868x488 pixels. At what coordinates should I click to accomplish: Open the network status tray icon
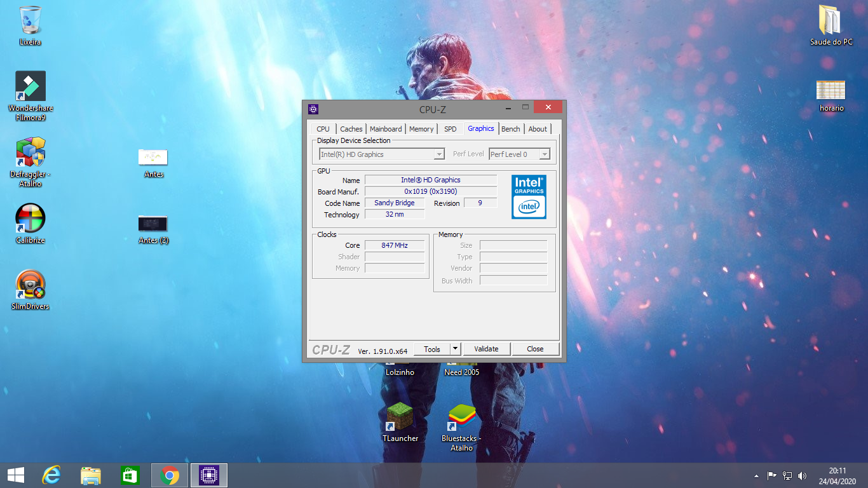point(787,475)
